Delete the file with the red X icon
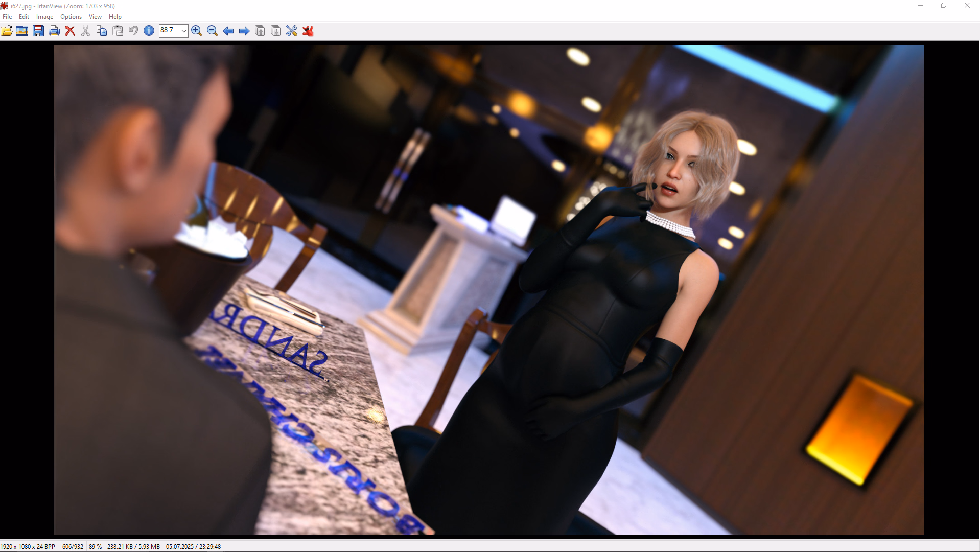This screenshot has width=980, height=552. point(70,31)
